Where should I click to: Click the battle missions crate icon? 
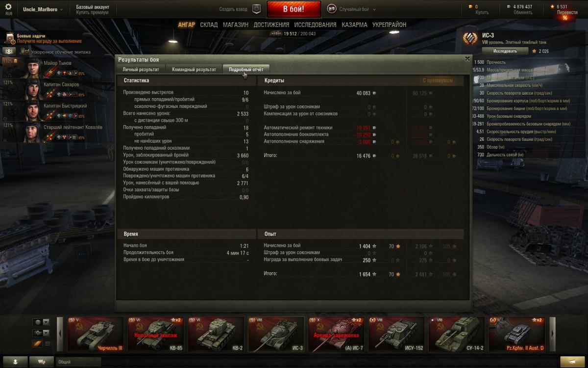10,38
